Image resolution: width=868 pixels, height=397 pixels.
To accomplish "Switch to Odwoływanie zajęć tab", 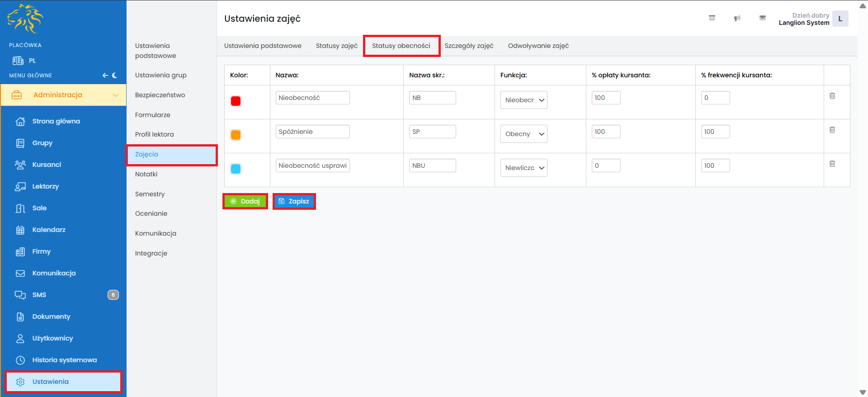I will click(538, 46).
